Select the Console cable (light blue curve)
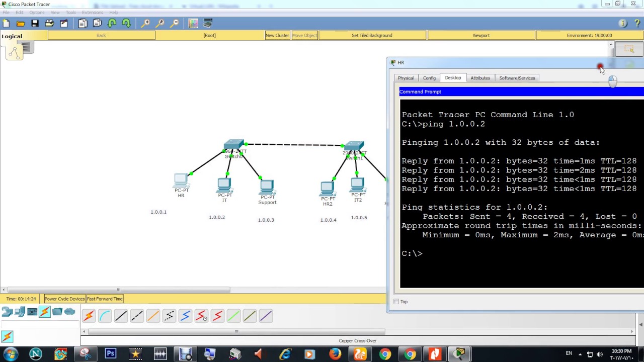The image size is (644, 362). coord(105,316)
